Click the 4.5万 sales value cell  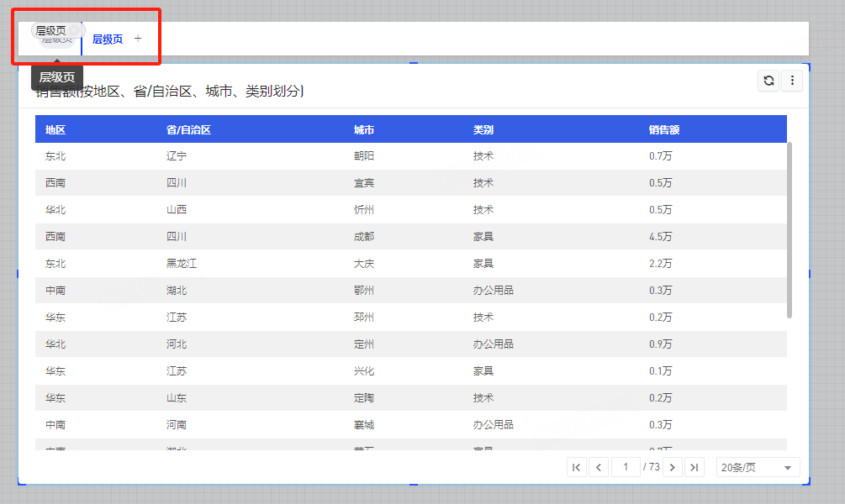(x=660, y=237)
